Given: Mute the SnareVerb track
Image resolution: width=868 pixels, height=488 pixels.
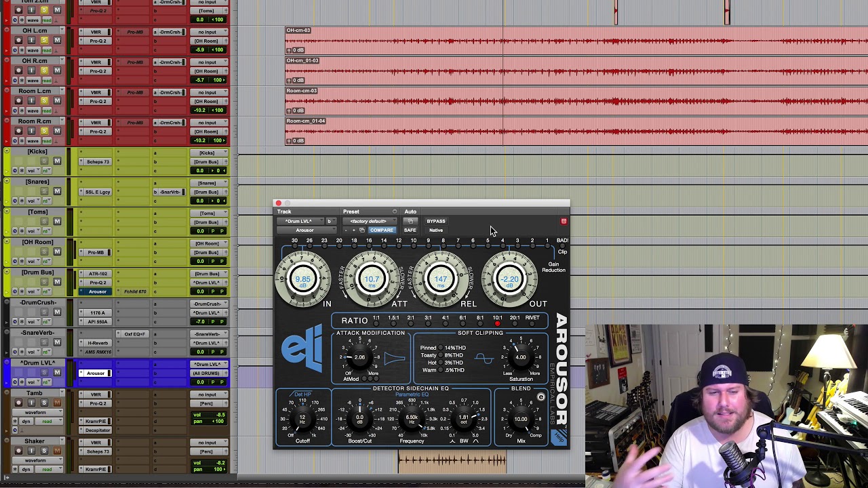Looking at the screenshot, I should coord(57,343).
